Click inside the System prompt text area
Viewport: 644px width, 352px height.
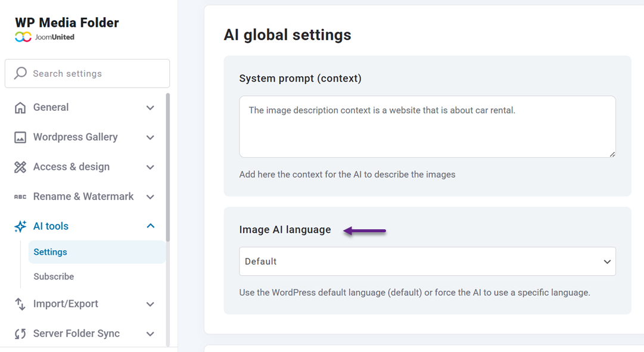point(427,126)
